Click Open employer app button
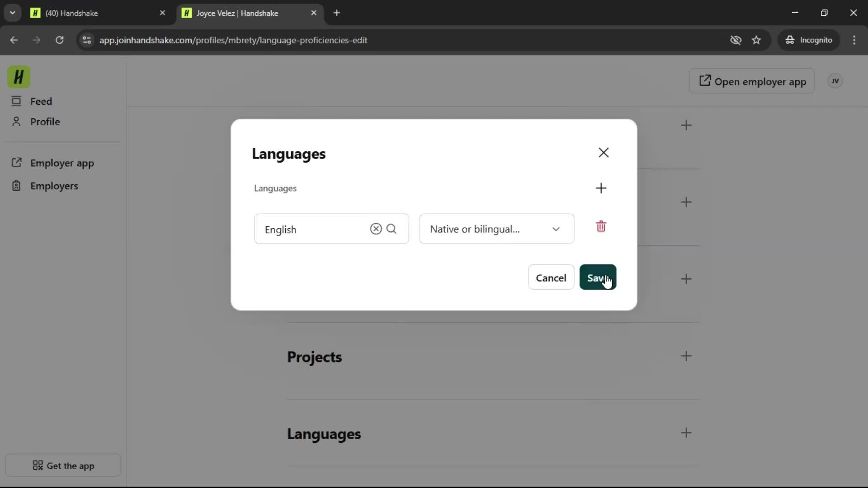This screenshot has width=868, height=488. point(752,81)
